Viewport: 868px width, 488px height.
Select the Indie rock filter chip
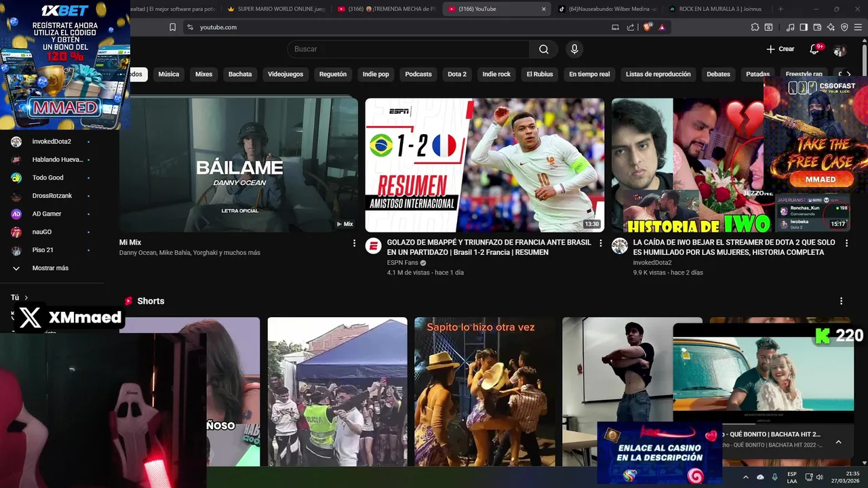click(496, 74)
